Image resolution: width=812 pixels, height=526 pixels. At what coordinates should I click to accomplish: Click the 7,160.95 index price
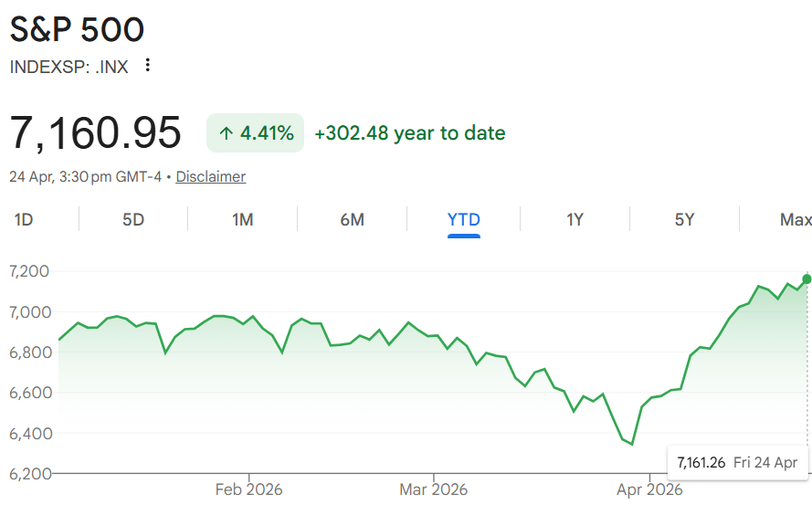(x=96, y=133)
